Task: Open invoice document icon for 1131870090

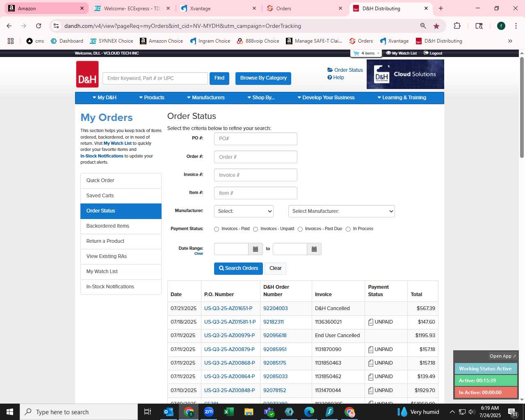Action: coord(371,350)
